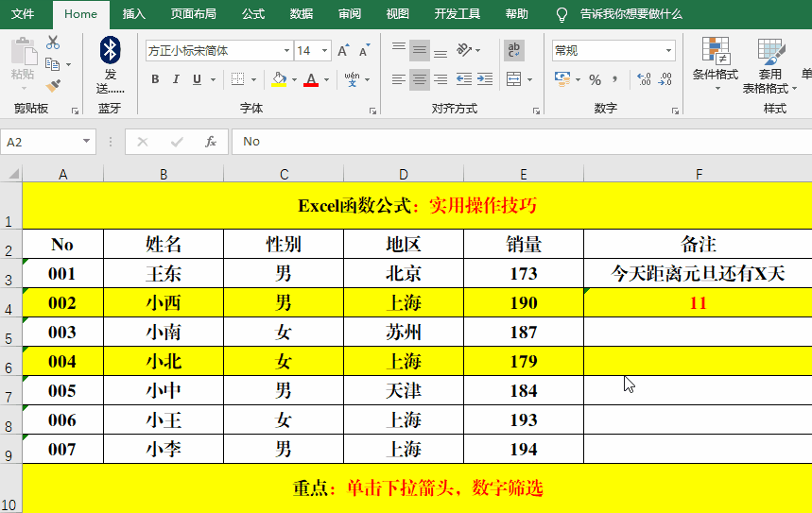Click the insert function fx icon
The height and width of the screenshot is (513, 812).
tap(211, 142)
